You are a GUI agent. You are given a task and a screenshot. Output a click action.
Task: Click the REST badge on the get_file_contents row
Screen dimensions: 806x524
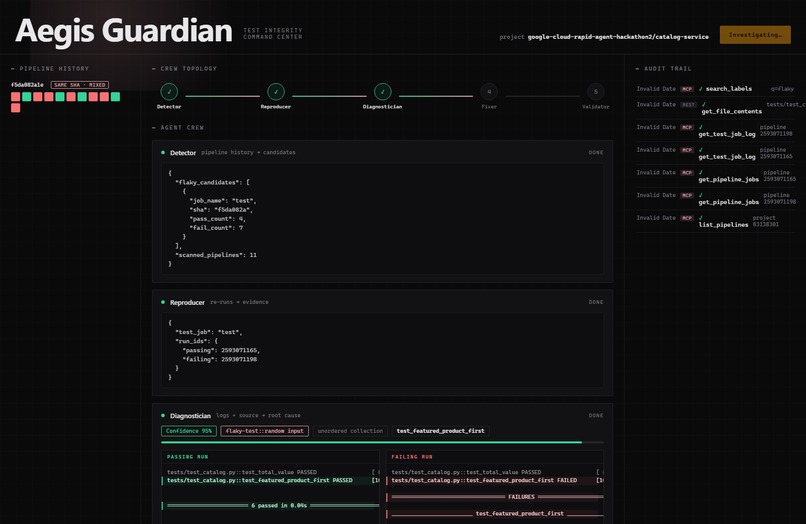pos(688,104)
